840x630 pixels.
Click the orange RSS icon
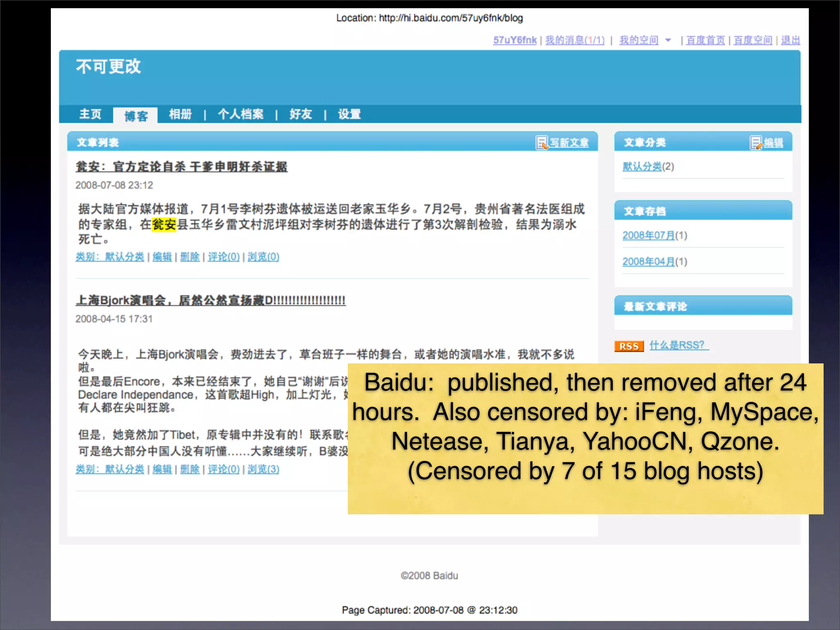click(x=629, y=346)
